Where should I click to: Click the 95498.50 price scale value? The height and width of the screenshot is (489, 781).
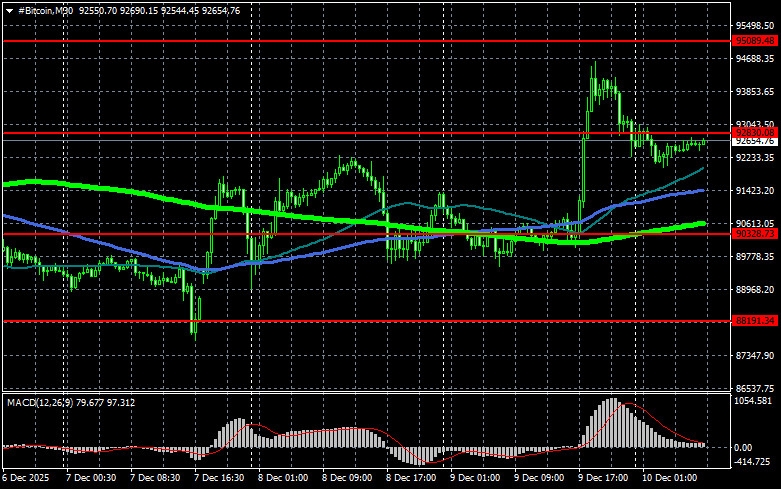pos(755,26)
